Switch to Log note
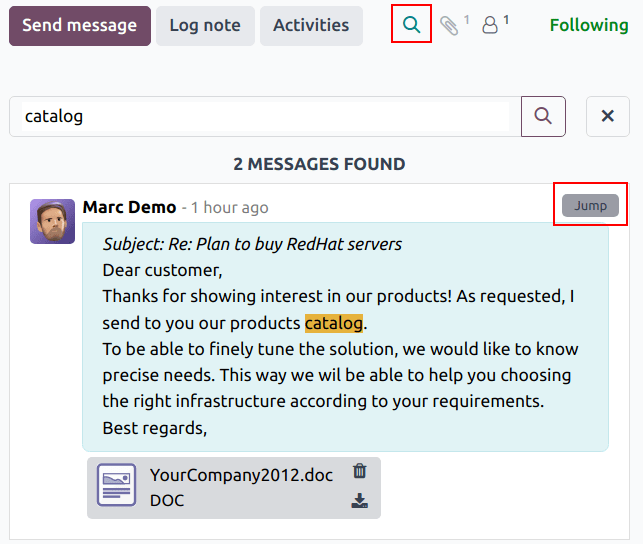 point(205,25)
